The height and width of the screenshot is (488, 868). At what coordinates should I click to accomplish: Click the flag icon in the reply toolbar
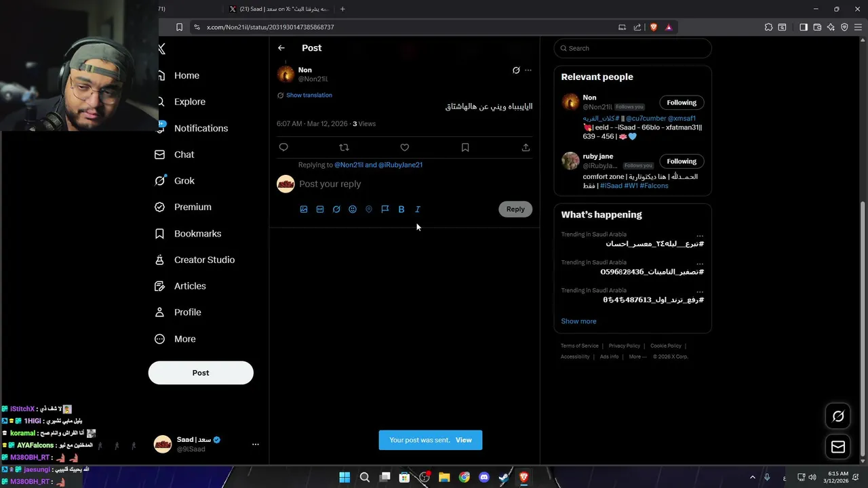tap(385, 209)
